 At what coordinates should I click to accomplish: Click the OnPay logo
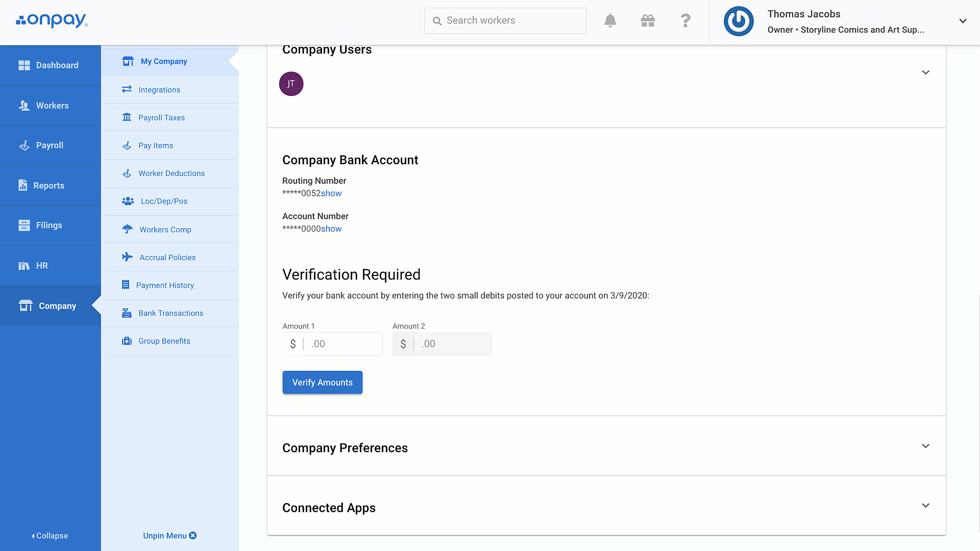[x=52, y=20]
